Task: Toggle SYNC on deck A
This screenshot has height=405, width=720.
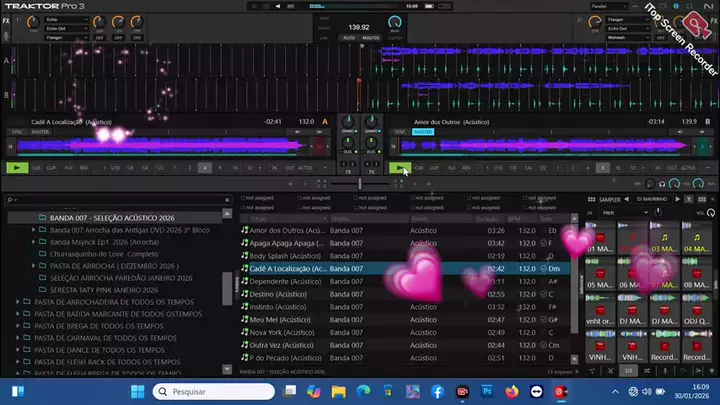Action: (x=17, y=132)
